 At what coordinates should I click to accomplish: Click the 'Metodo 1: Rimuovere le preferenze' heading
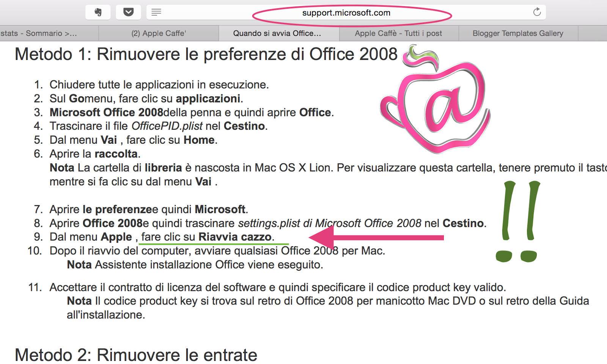coord(206,54)
